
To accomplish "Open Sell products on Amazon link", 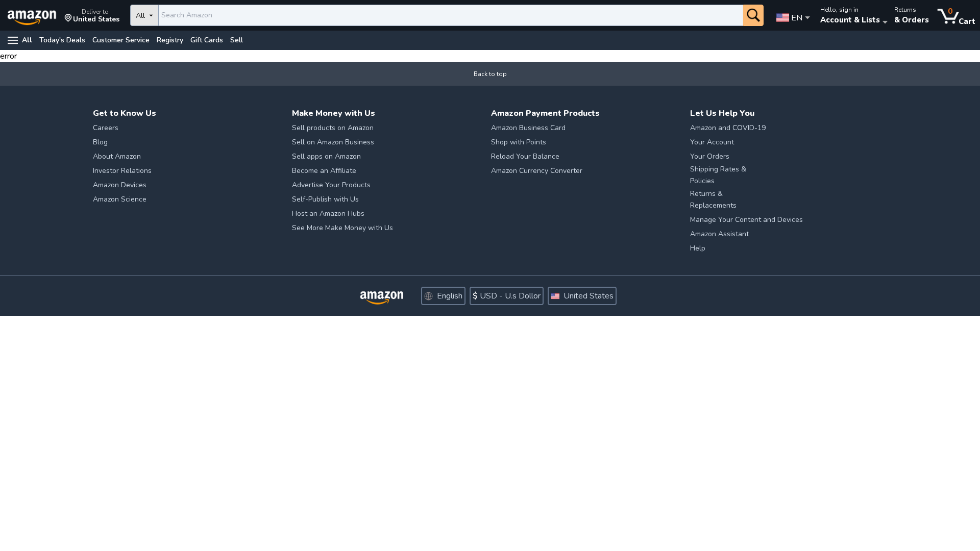I will pos(333,128).
